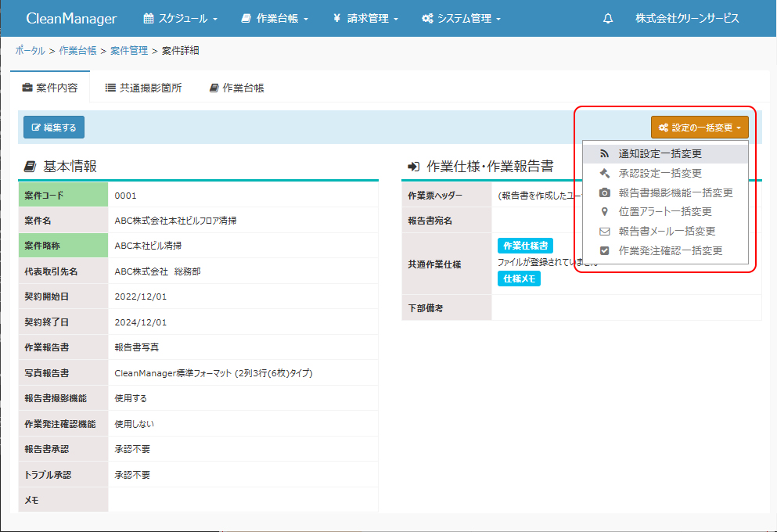This screenshot has width=777, height=532.
Task: Click the checkbox icon beside 作業発注確認一括変更
Action: coord(604,251)
